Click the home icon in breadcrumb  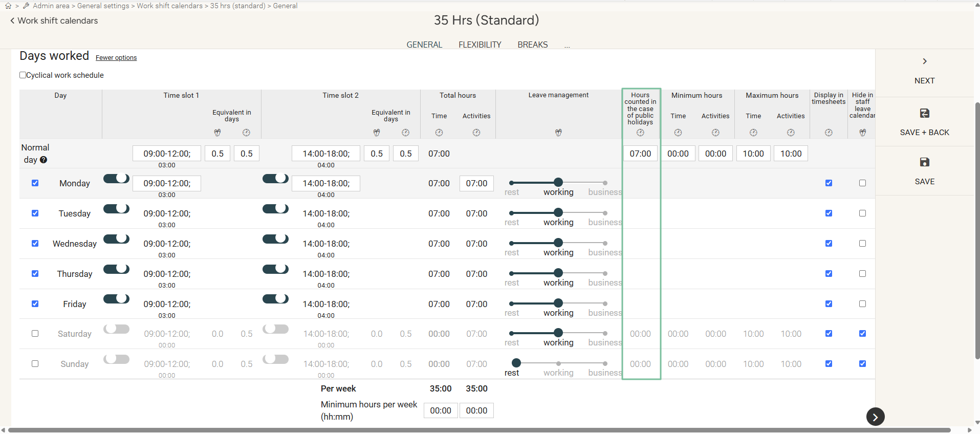click(x=8, y=6)
